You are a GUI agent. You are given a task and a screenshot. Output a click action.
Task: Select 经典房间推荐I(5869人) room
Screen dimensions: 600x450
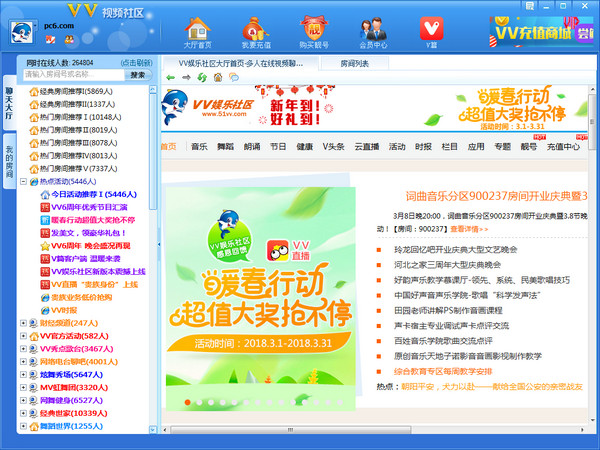(x=72, y=91)
